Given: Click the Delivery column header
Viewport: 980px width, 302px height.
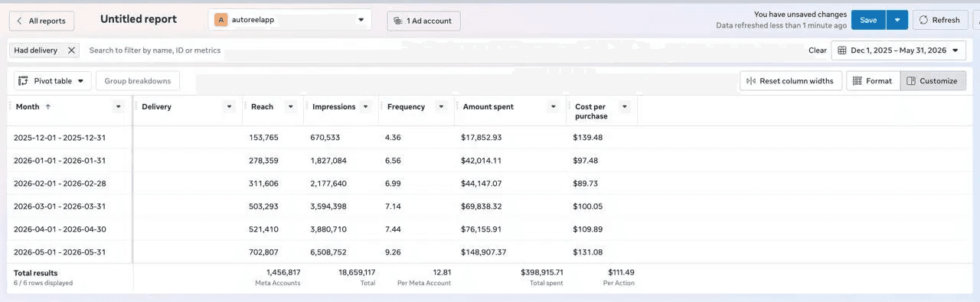Looking at the screenshot, I should point(157,107).
